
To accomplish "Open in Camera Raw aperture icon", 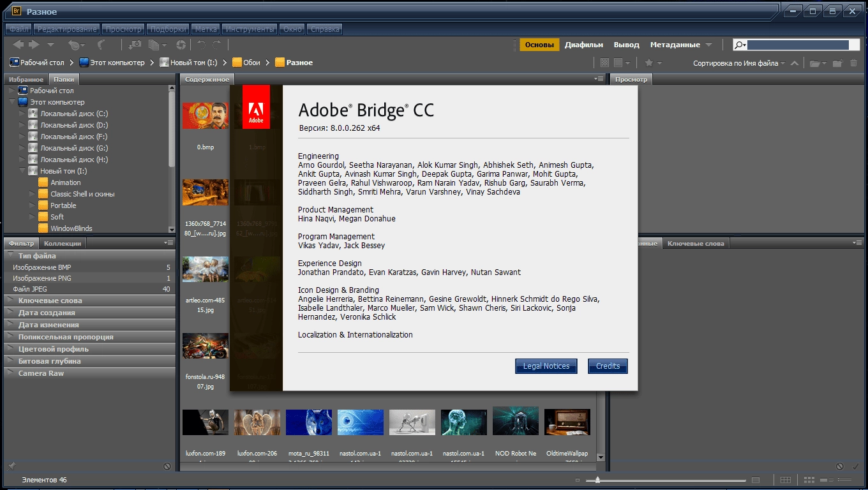I will [181, 45].
